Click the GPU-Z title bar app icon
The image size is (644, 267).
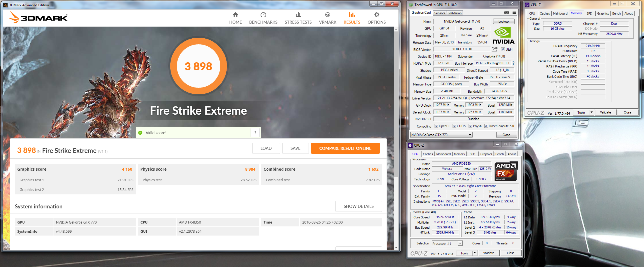point(411,5)
